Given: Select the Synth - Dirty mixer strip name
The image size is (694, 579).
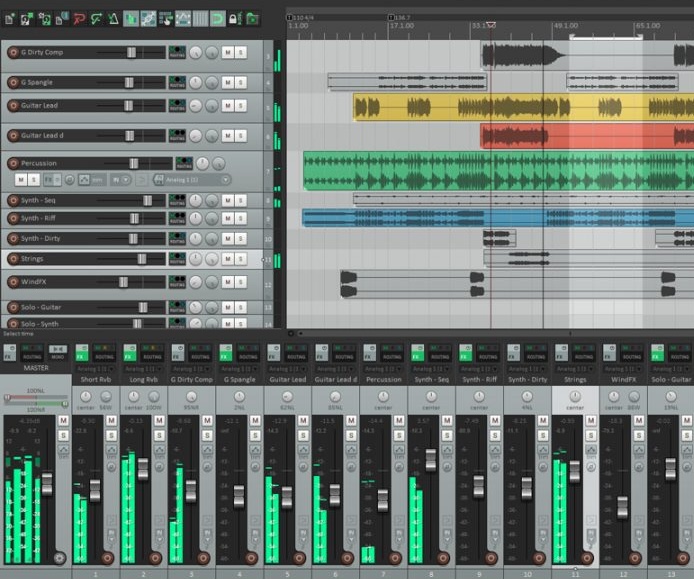Looking at the screenshot, I should (527, 379).
